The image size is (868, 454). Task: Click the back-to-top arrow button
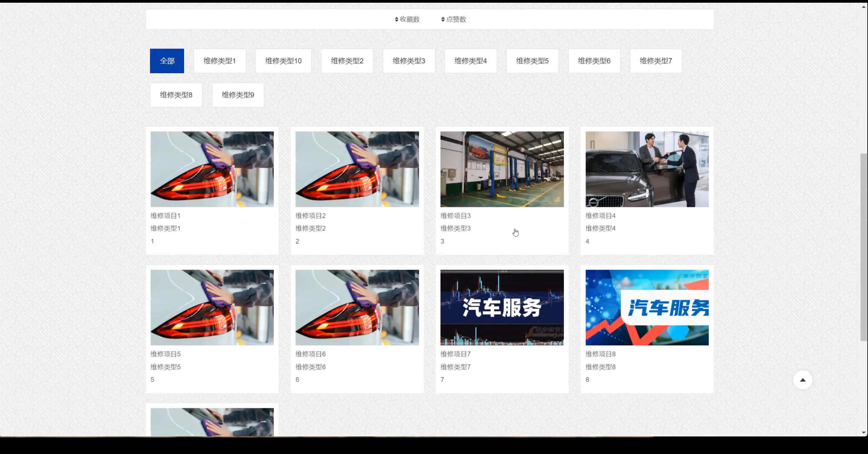click(x=803, y=380)
